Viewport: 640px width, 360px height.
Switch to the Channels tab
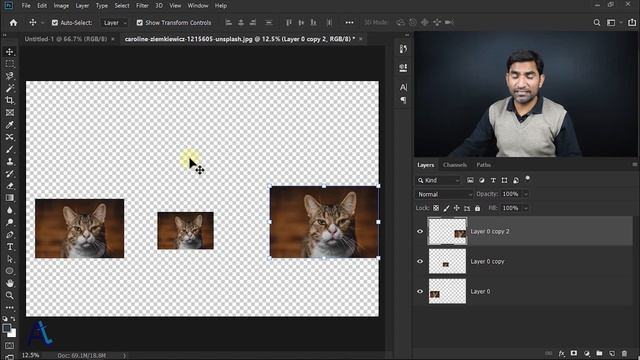point(455,165)
